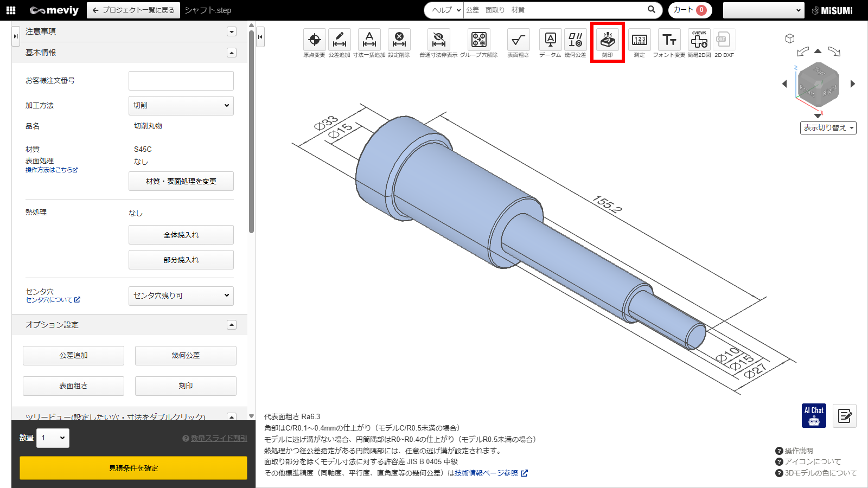Collapse the left side panel
Viewport: 868px width, 488px height.
point(260,37)
